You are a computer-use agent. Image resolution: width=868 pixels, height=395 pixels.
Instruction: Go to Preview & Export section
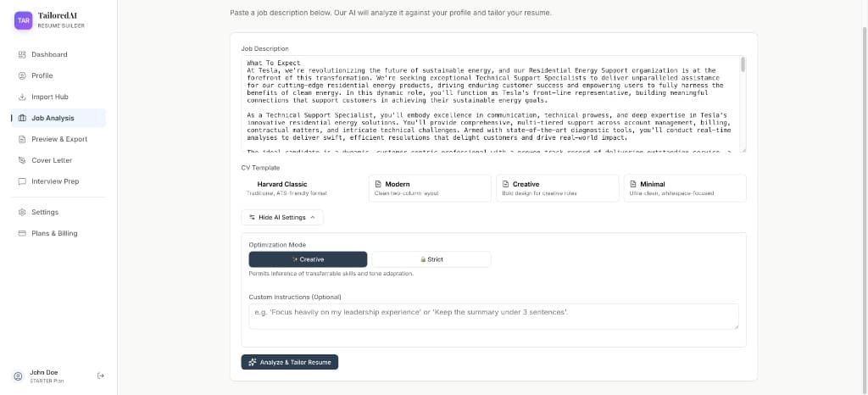coord(59,139)
